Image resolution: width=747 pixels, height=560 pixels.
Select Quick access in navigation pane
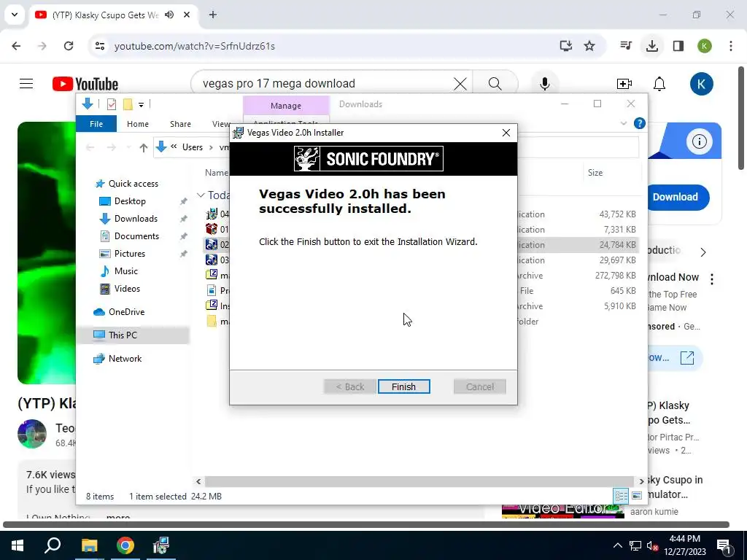(133, 183)
